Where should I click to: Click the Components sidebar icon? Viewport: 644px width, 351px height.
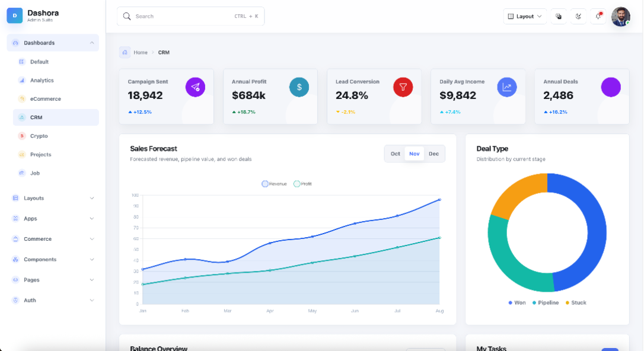(15, 260)
